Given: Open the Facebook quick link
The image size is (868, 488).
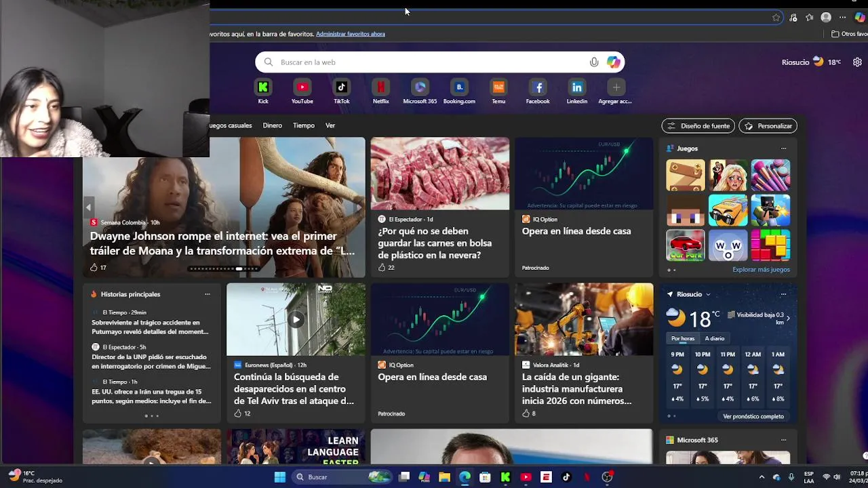Looking at the screenshot, I should [x=538, y=87].
